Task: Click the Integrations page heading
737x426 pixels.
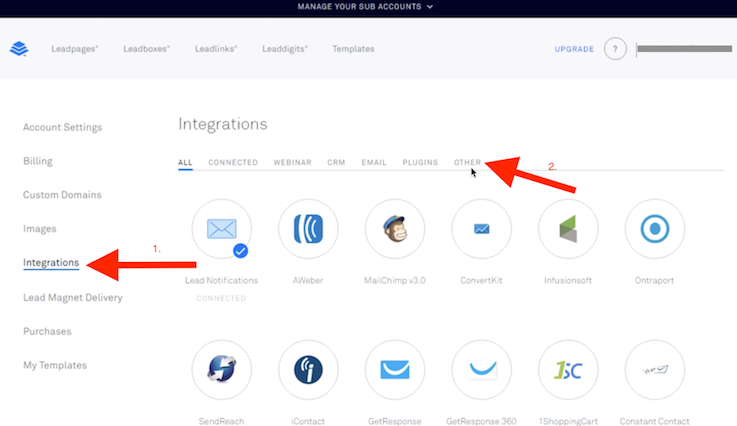Action: (x=223, y=124)
